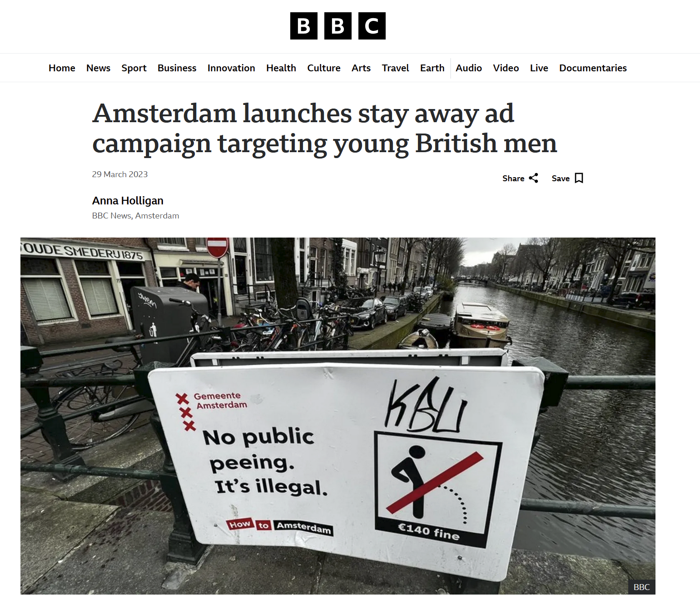Open Documentaries

click(593, 68)
